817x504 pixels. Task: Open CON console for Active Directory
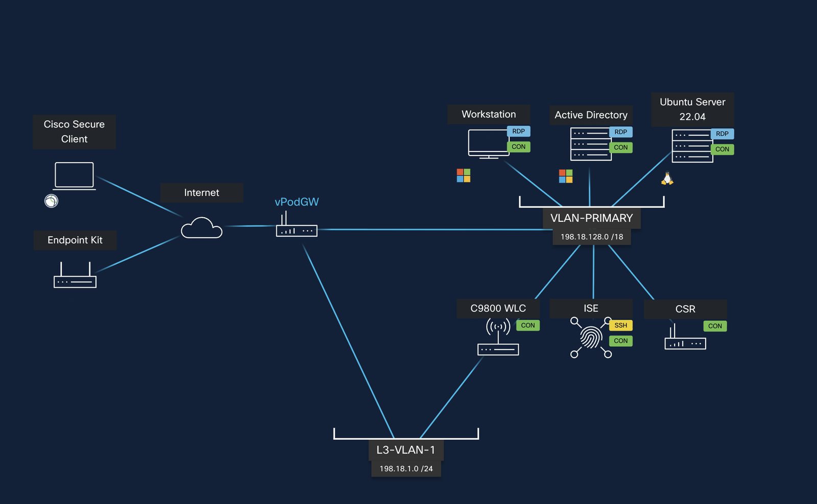point(621,147)
